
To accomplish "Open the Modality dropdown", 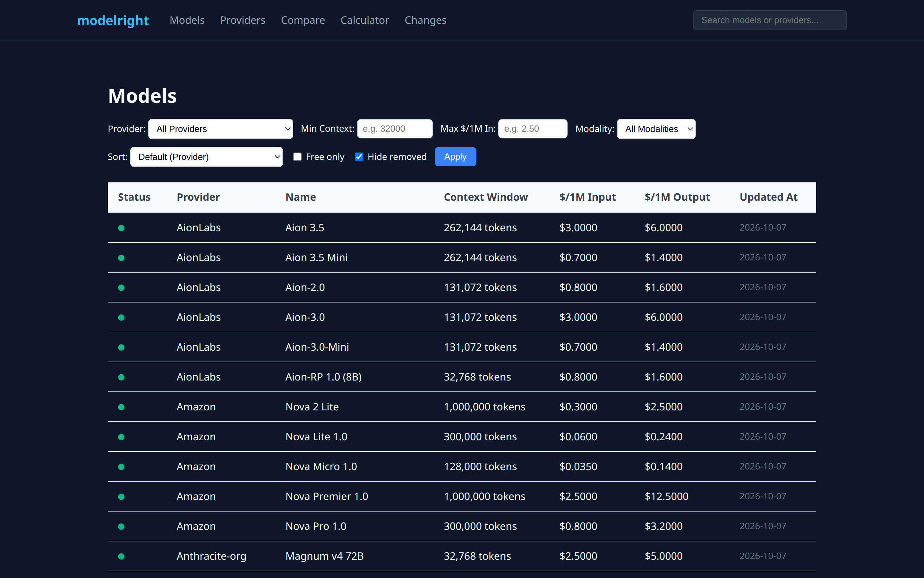I will coord(656,129).
